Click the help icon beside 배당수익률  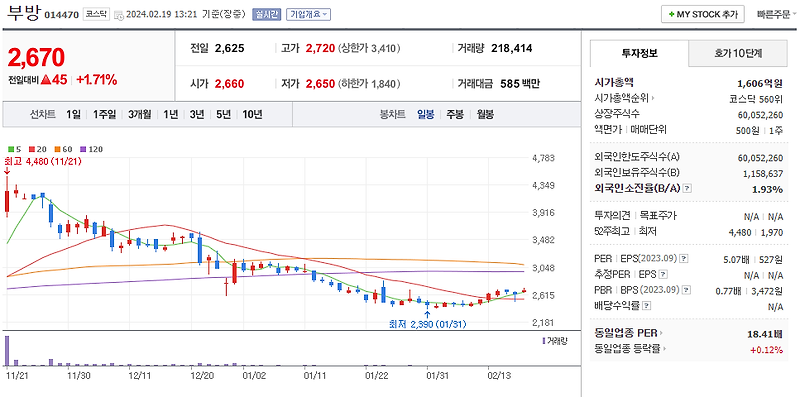tap(646, 306)
